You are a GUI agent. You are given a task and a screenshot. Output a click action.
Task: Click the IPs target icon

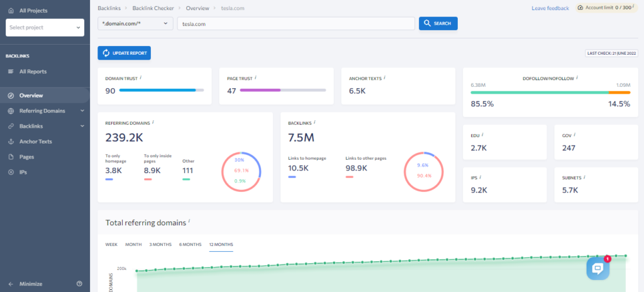11,172
